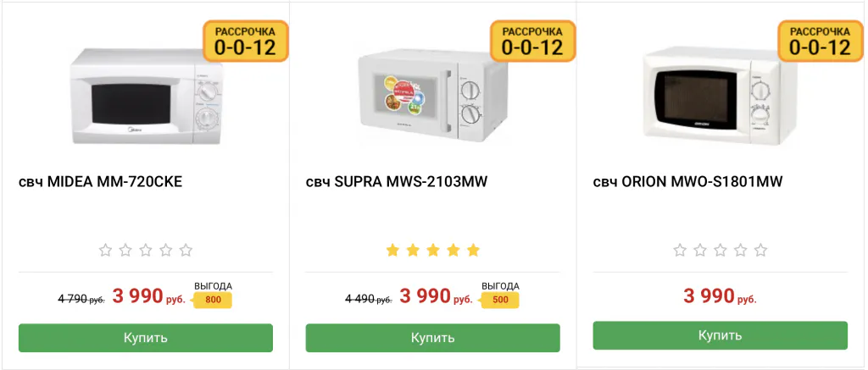Click the Рассрочка 0-0-12 badge on MIDEA
The image size is (868, 370).
pos(245,41)
